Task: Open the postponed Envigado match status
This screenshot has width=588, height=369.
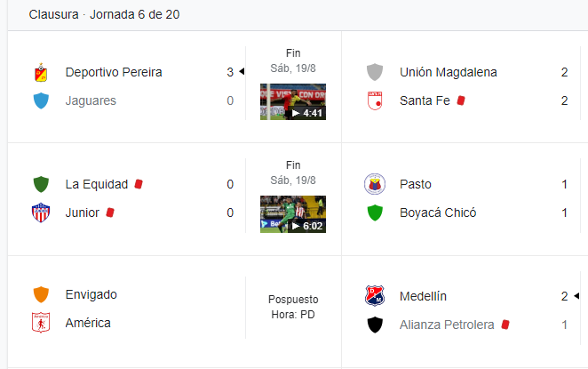Action: (293, 307)
